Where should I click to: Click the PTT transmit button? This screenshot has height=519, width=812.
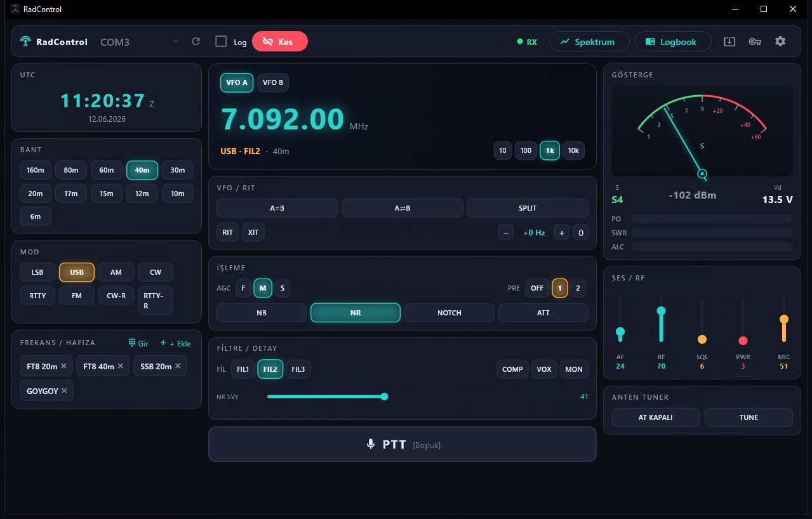tap(403, 444)
